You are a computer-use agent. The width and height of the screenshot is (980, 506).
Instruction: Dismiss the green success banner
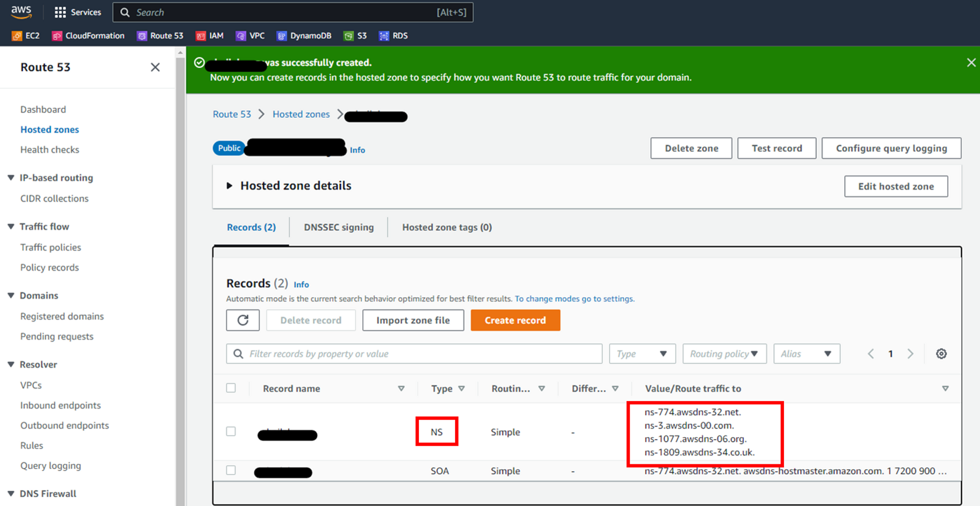pyautogui.click(x=971, y=63)
